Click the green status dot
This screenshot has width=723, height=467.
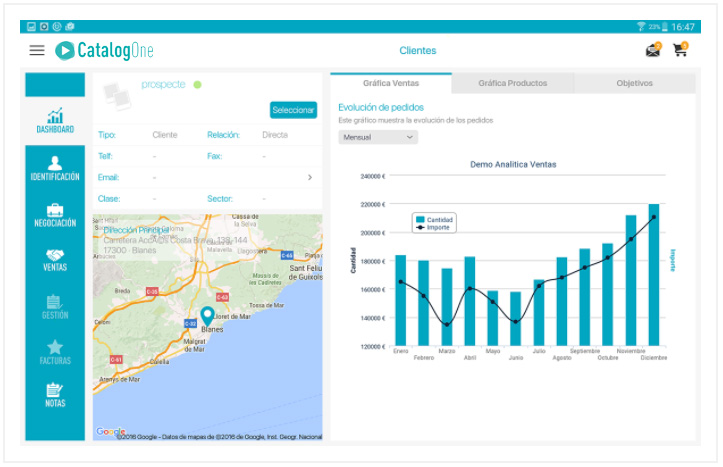[x=197, y=85]
